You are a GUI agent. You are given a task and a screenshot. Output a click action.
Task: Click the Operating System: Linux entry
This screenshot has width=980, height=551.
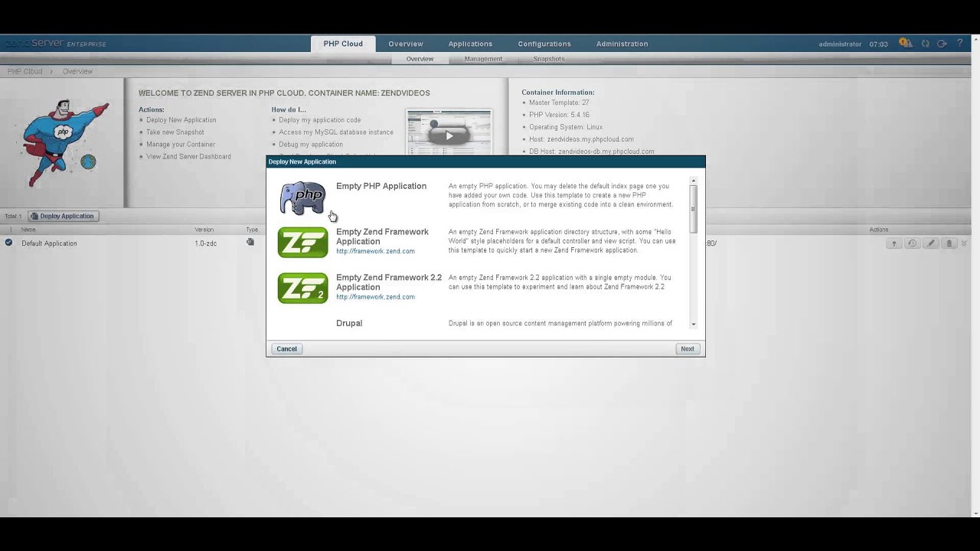click(x=566, y=127)
